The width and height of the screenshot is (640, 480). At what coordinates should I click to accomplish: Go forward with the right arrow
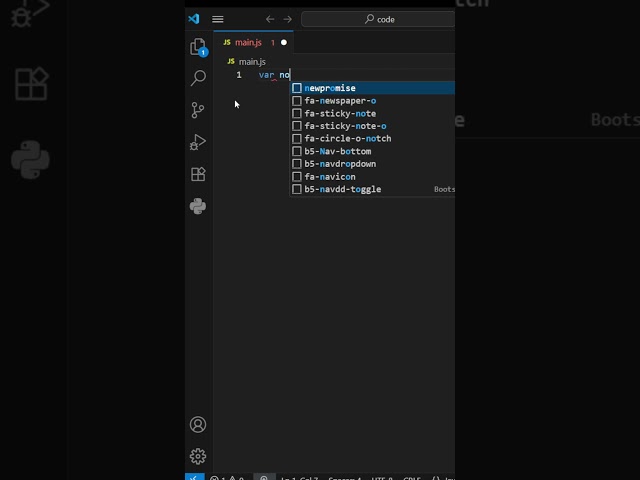coord(287,19)
